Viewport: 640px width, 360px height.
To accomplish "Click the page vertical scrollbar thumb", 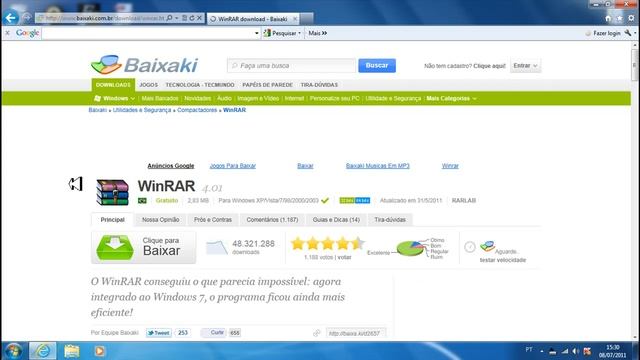I will 635,65.
